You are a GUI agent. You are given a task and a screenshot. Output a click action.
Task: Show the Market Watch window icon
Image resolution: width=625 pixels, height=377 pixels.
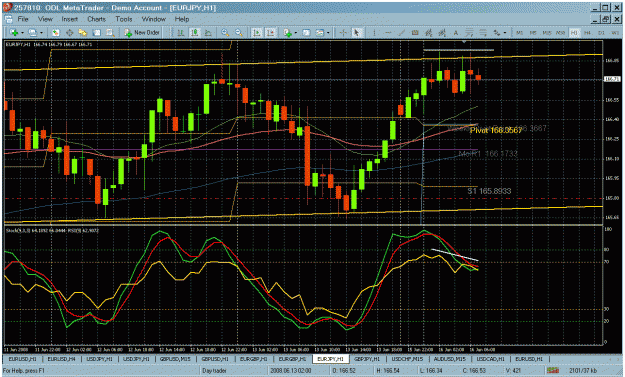click(55, 33)
